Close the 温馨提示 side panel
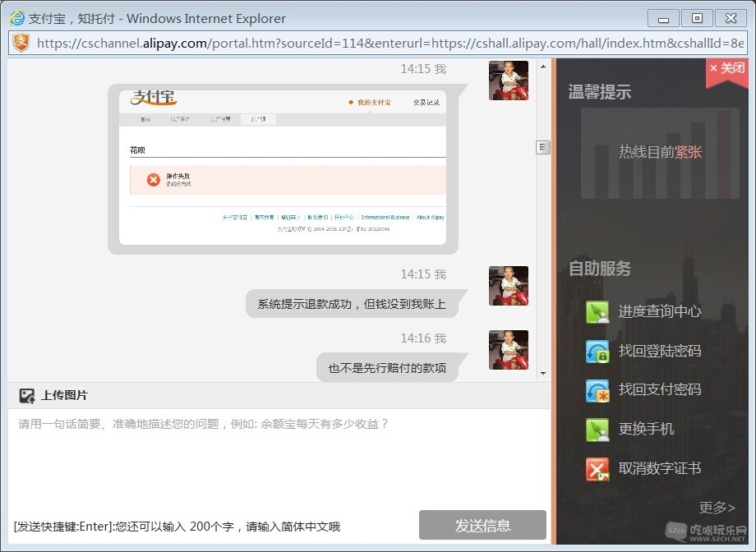This screenshot has width=756, height=552. tap(727, 69)
